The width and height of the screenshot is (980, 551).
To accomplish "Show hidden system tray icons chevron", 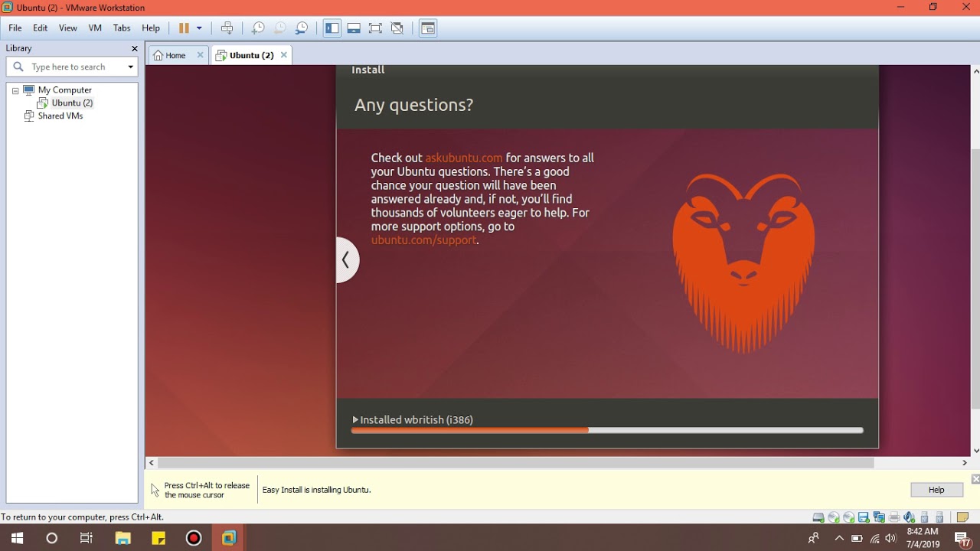I will 839,538.
